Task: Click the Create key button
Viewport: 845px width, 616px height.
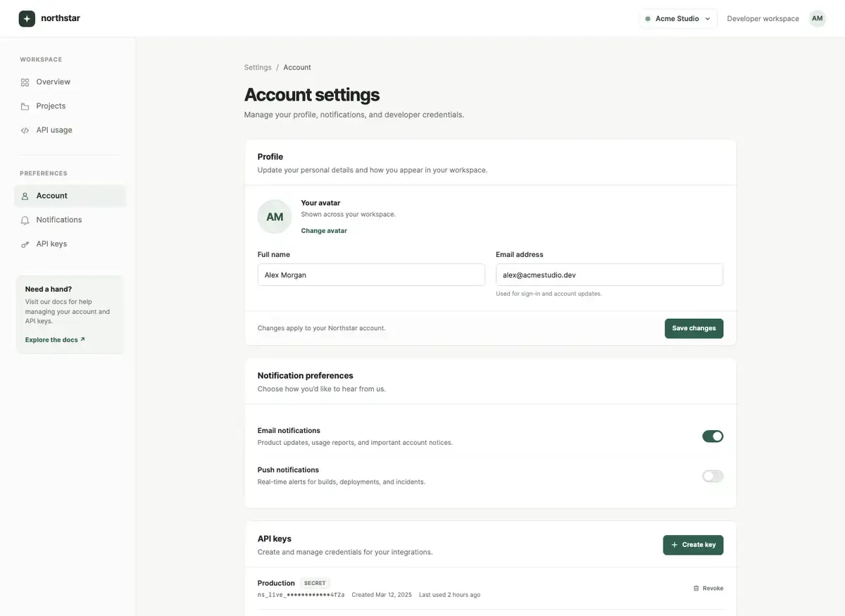Action: 693,545
